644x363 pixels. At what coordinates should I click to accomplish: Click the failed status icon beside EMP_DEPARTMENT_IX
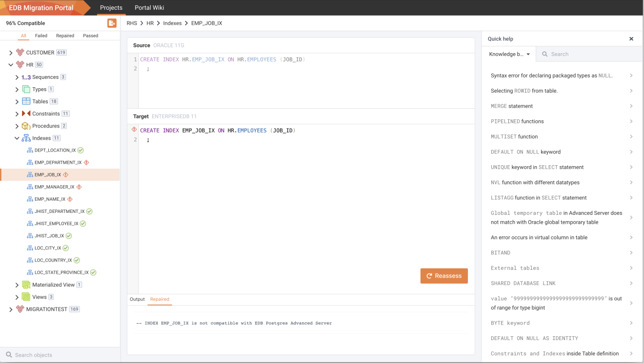tap(86, 163)
